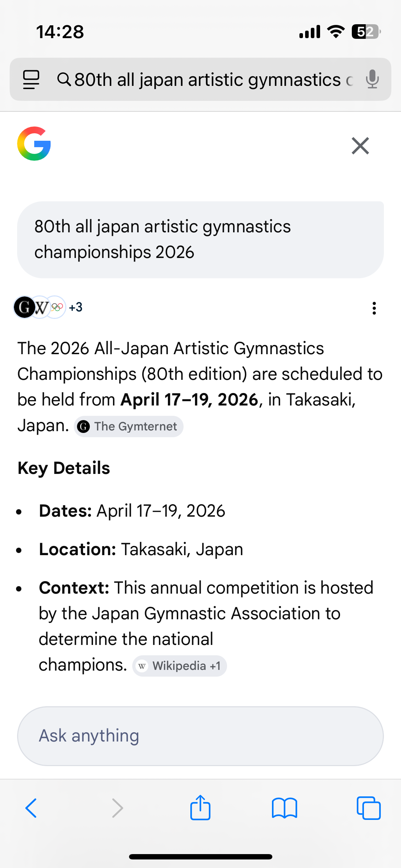The height and width of the screenshot is (868, 401).
Task: Tap the Ask anything input field
Action: click(200, 736)
